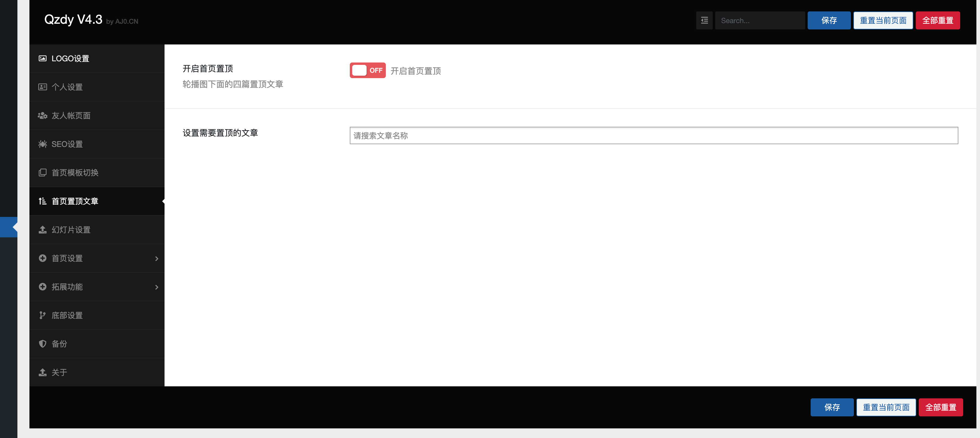Switch to 首页模板切换 section

click(x=97, y=173)
